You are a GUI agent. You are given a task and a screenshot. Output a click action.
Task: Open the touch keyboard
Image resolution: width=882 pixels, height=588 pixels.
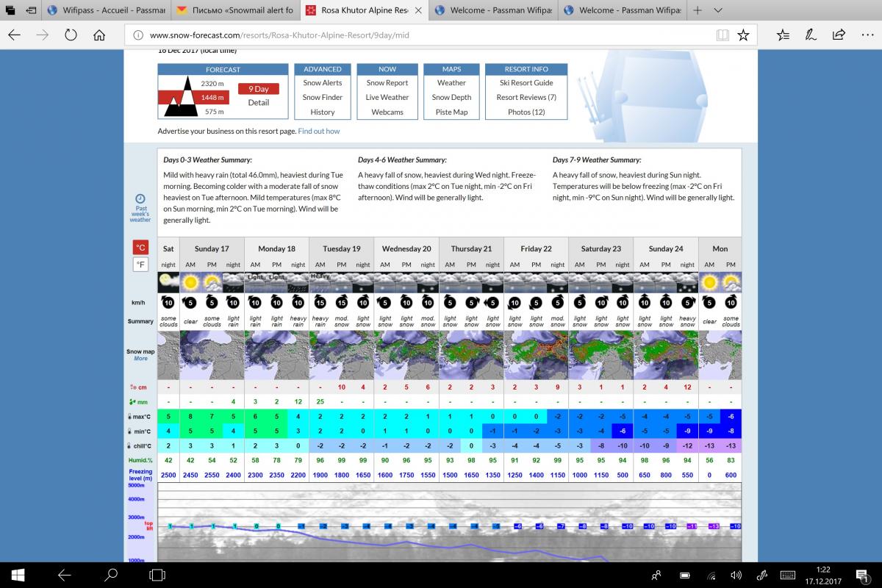[788, 575]
